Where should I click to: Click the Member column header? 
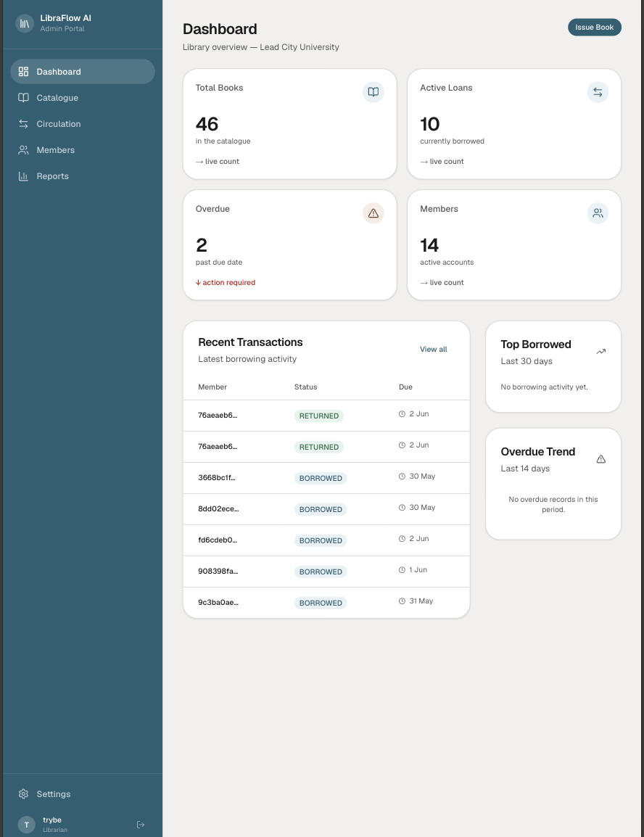212,387
